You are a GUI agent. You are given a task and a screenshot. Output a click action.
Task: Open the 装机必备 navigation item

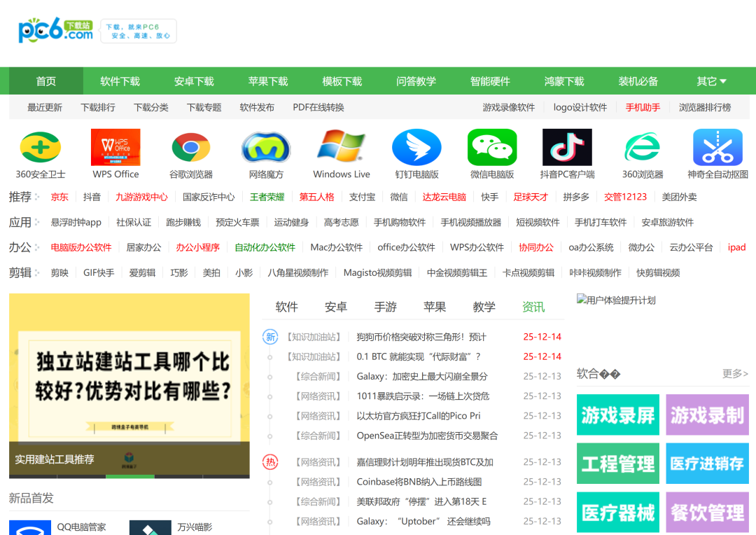point(638,81)
